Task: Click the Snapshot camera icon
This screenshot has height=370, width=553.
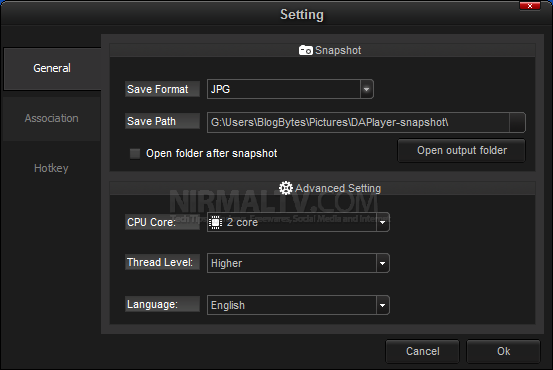Action: 305,50
